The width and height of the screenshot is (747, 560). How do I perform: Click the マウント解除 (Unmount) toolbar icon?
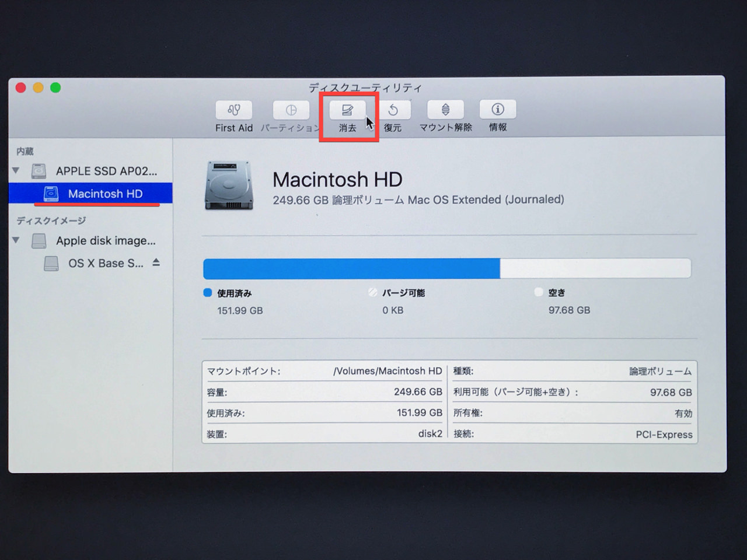[x=445, y=110]
